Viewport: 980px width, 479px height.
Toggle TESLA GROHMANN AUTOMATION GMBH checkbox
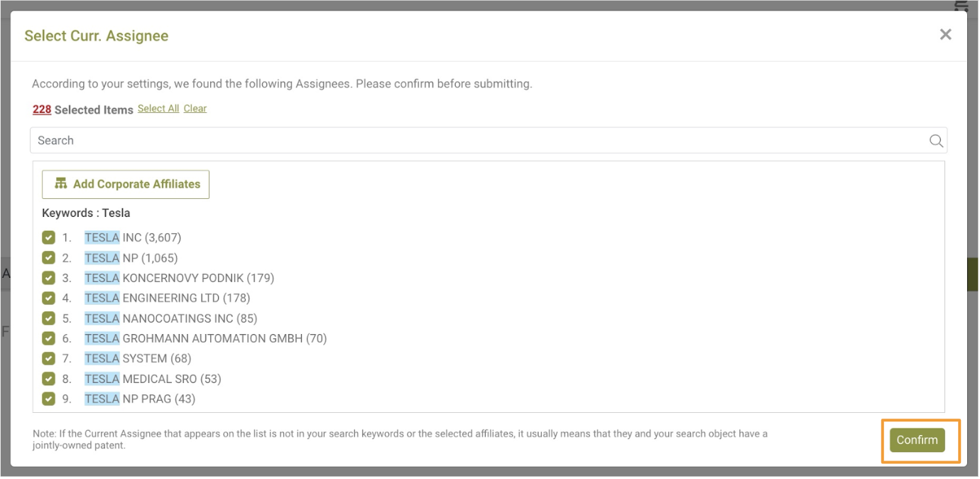click(48, 338)
